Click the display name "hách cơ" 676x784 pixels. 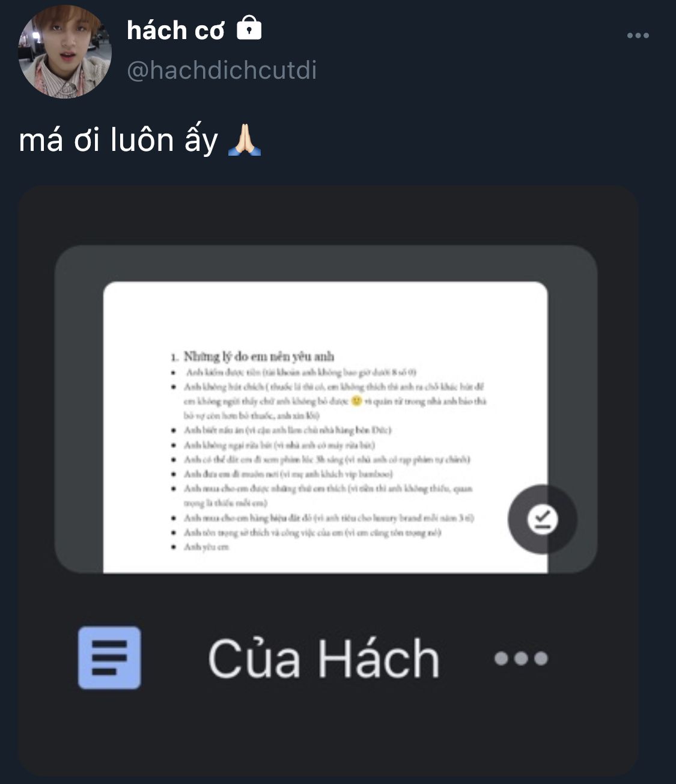[x=176, y=30]
